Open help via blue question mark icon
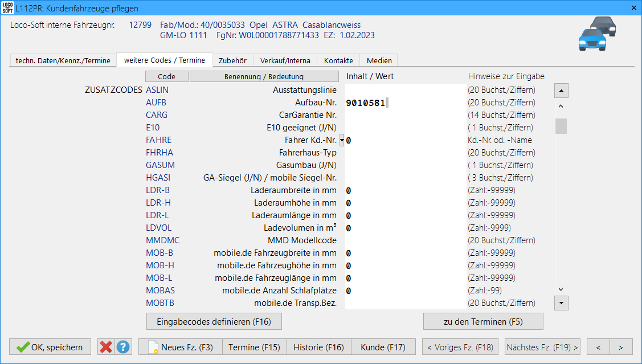The width and height of the screenshot is (642, 364). (x=122, y=347)
